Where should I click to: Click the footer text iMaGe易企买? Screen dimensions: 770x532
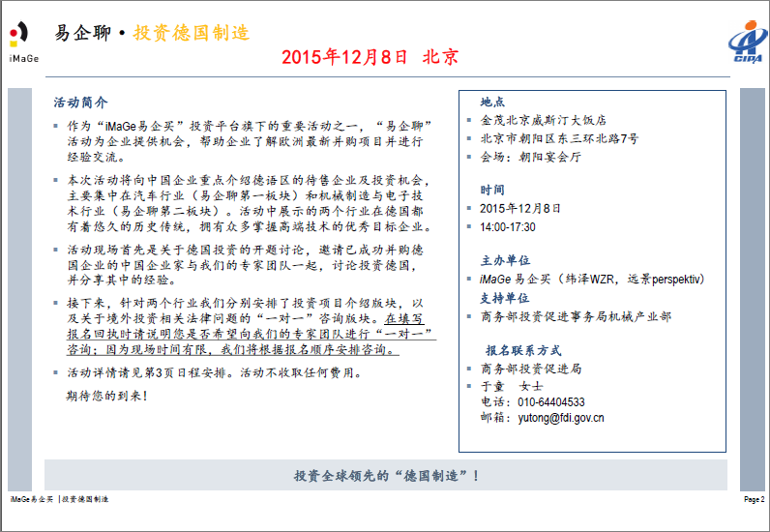coord(31,500)
